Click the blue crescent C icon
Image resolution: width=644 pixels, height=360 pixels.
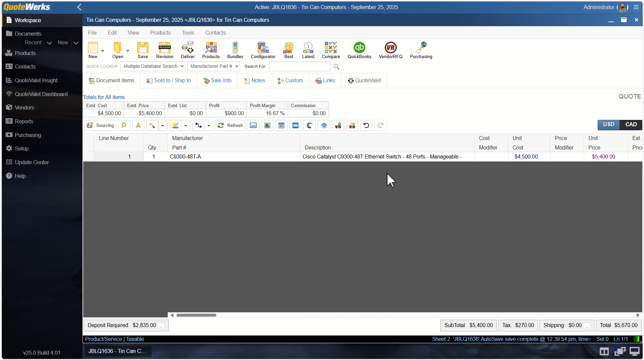pos(309,126)
